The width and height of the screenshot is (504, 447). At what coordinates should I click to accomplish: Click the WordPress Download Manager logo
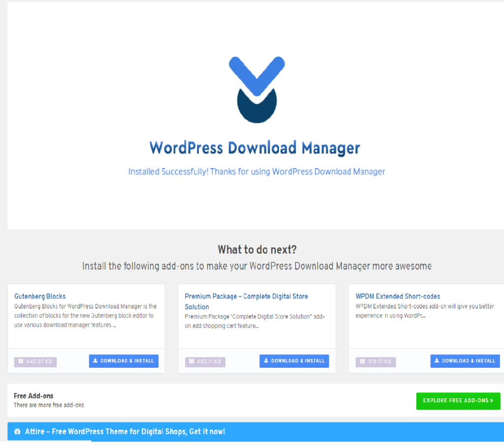coord(256,89)
